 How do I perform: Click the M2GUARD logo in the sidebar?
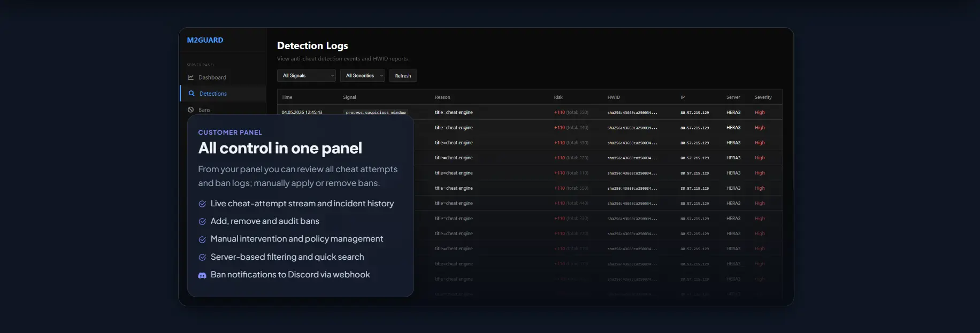pos(205,40)
